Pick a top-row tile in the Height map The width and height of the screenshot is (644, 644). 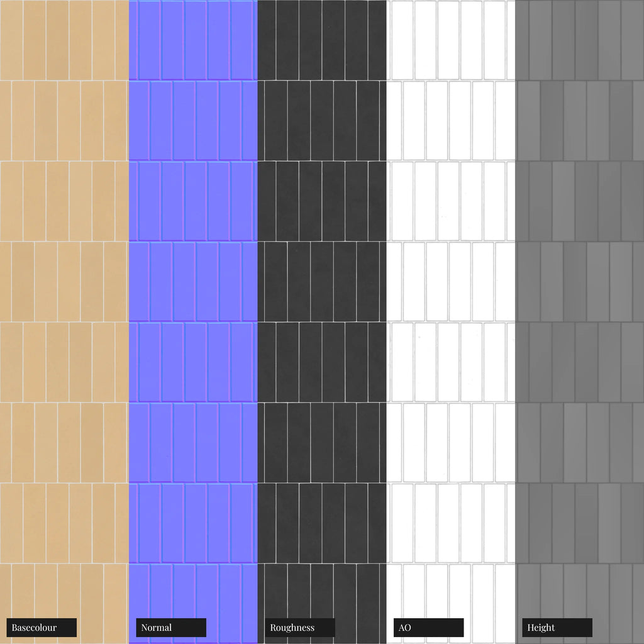coord(587,39)
